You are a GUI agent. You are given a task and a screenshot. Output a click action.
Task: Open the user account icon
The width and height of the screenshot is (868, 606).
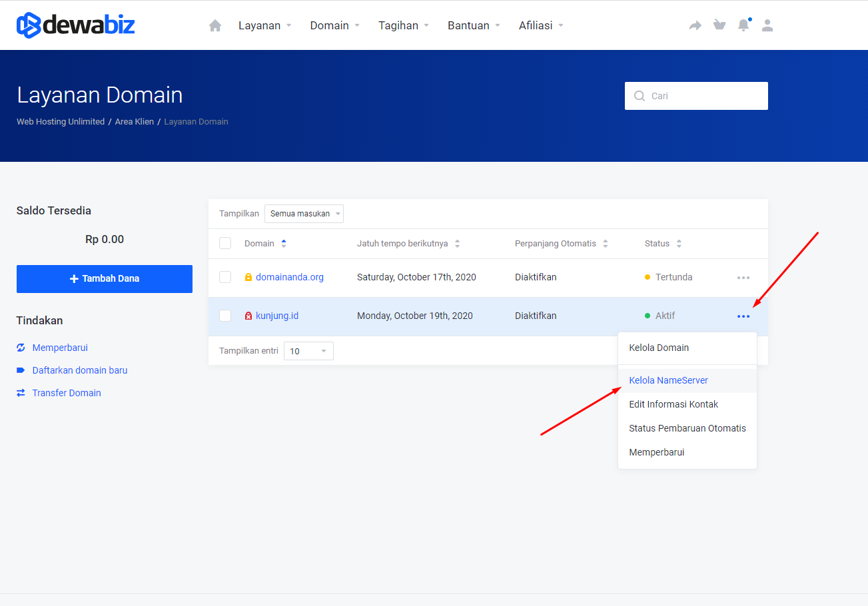tap(767, 25)
